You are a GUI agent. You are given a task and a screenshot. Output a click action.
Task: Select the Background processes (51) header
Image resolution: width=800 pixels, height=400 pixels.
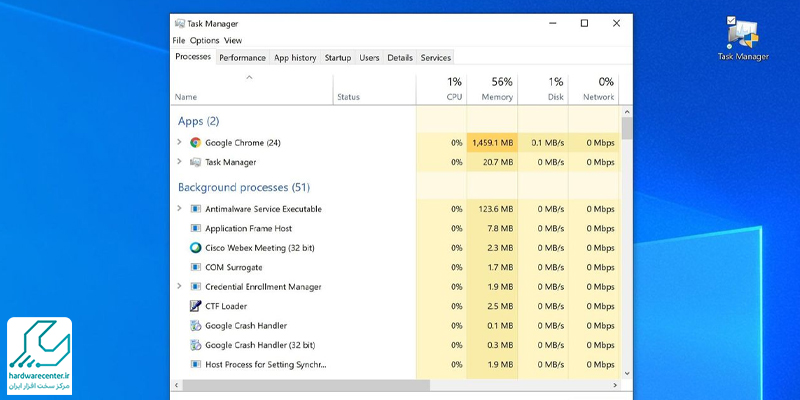point(244,188)
